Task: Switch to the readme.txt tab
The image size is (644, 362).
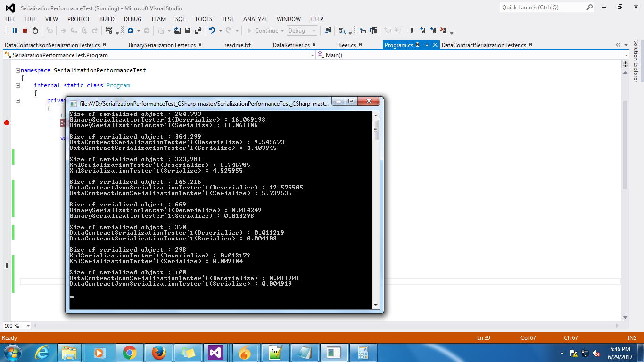Action: 238,45
